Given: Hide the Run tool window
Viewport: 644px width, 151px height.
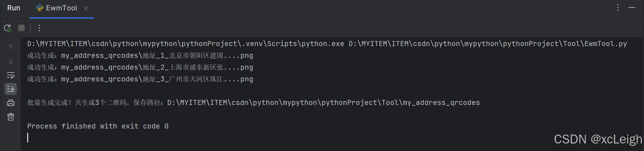Looking at the screenshot, I should 632,7.
